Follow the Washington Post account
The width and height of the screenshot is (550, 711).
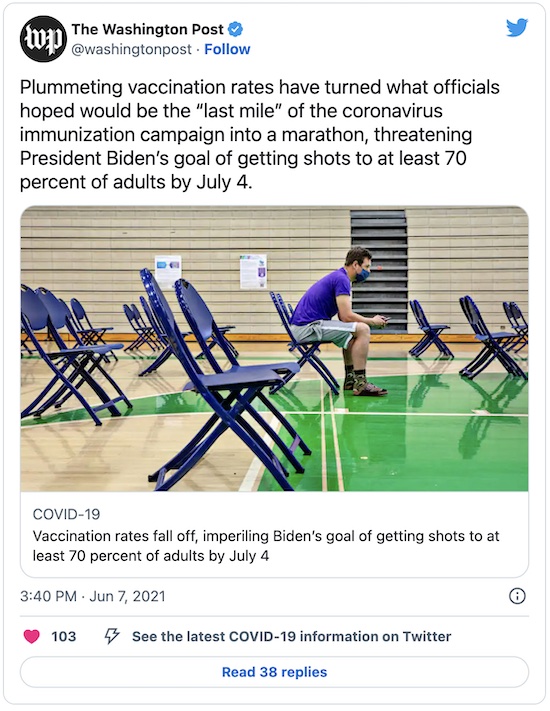pyautogui.click(x=227, y=49)
